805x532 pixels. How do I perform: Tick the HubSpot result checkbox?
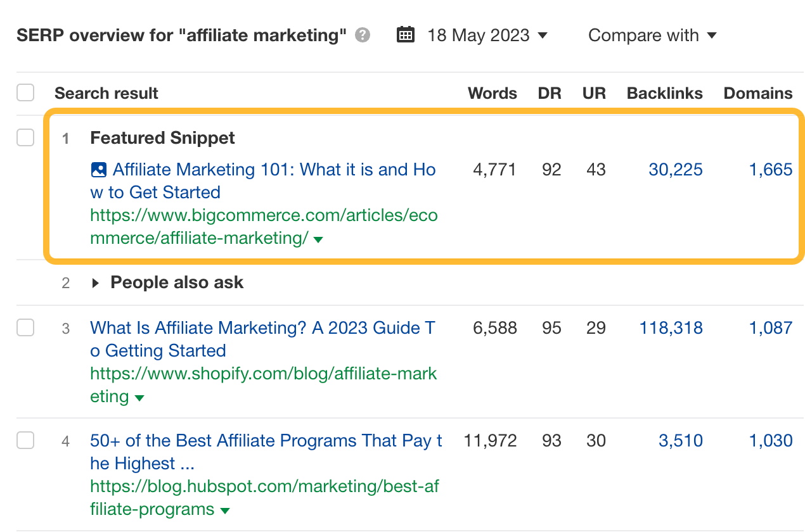click(25, 440)
